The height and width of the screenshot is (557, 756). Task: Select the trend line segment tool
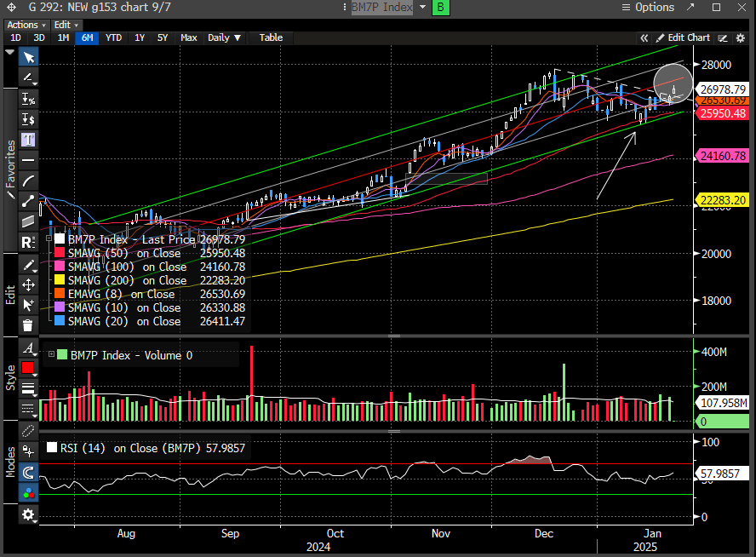point(28,201)
